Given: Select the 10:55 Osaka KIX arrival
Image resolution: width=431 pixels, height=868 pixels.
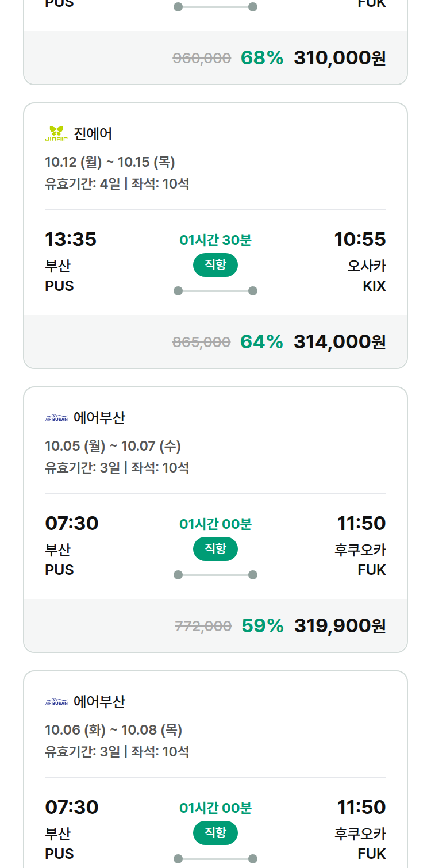Looking at the screenshot, I should (x=360, y=239).
